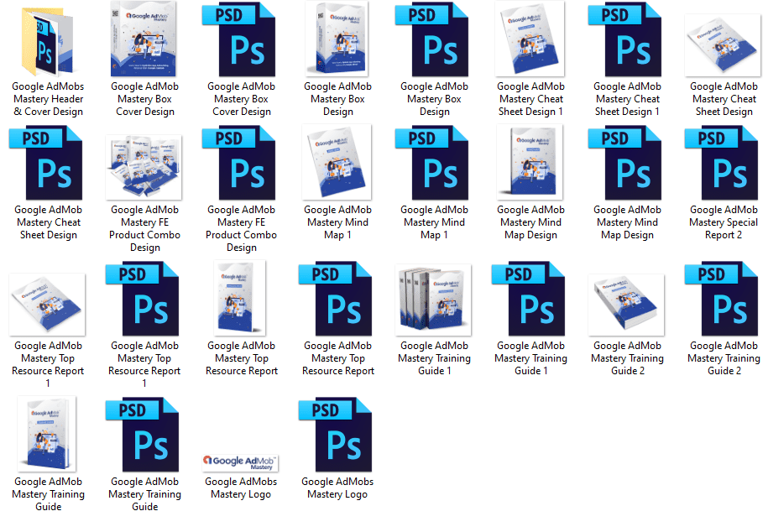
Task: Select Cheat Sheet Design PSD file
Action: coord(46,163)
